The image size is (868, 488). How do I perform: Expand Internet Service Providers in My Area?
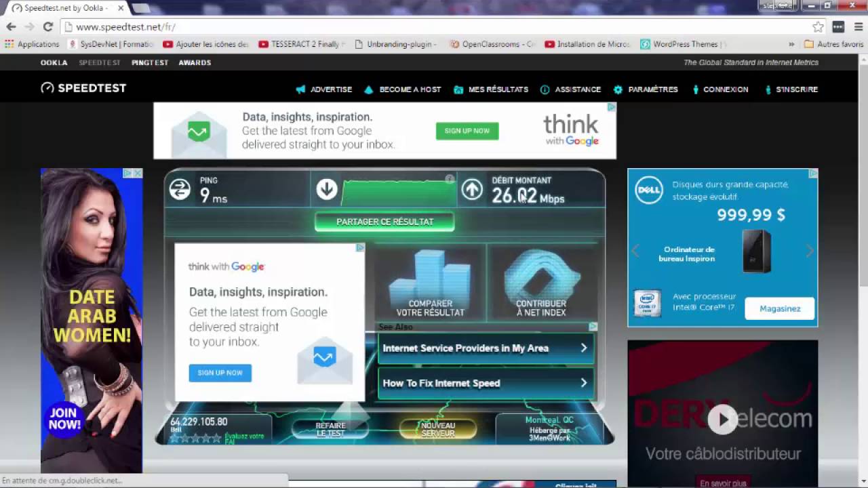coord(486,348)
